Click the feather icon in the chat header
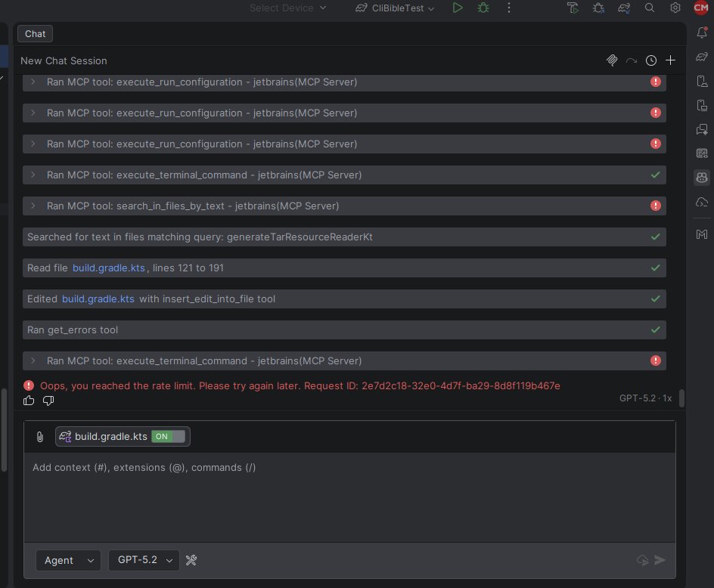Viewport: 714px width, 588px height. click(x=612, y=60)
